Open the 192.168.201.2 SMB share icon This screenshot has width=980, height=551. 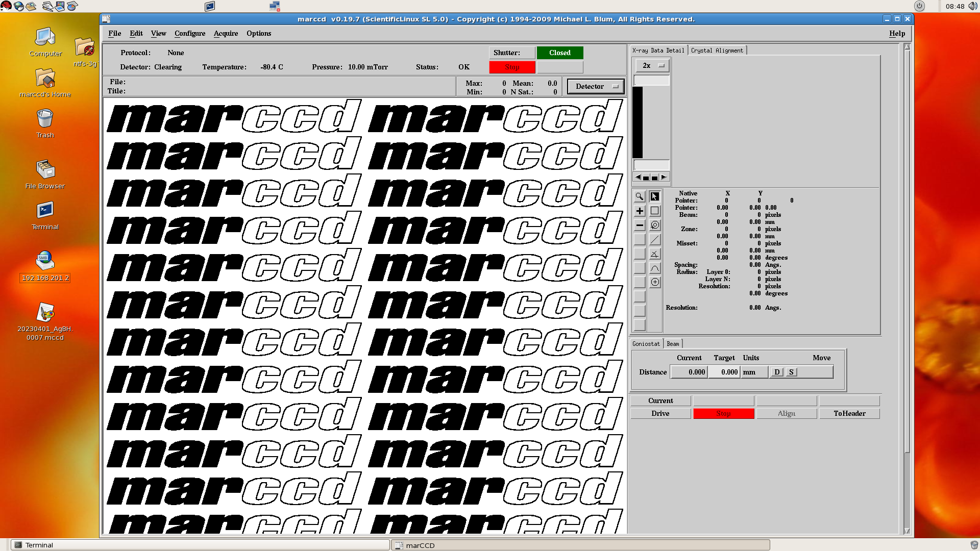point(45,266)
